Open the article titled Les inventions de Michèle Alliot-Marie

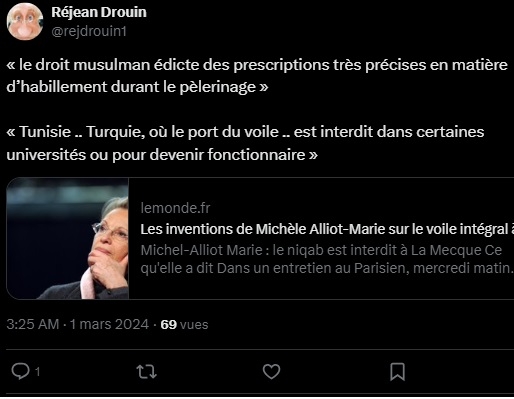point(327,229)
